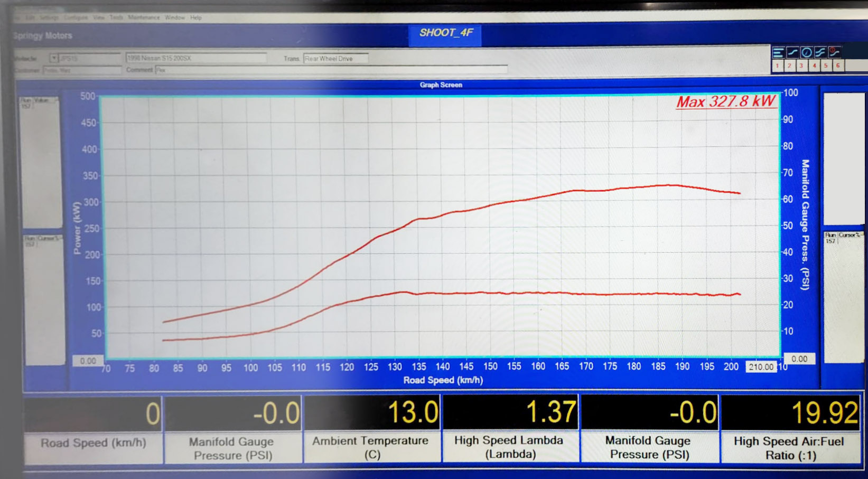Click the double-curve overlay graph icon
The height and width of the screenshot is (479, 868).
pos(820,52)
